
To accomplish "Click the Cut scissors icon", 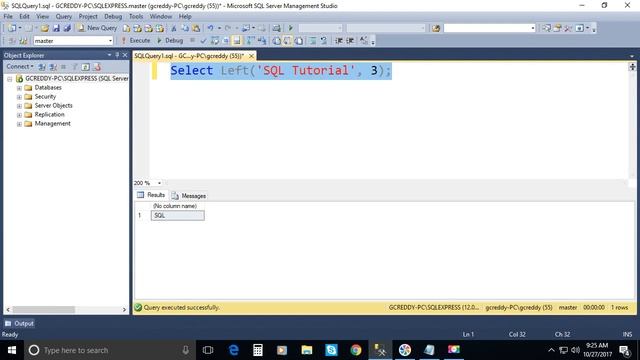I will click(x=173, y=28).
